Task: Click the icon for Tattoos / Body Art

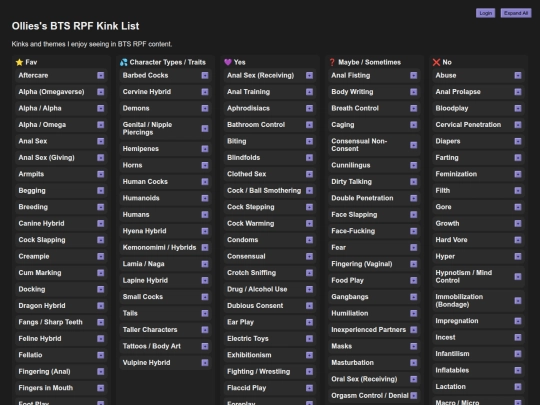Action: tap(205, 346)
